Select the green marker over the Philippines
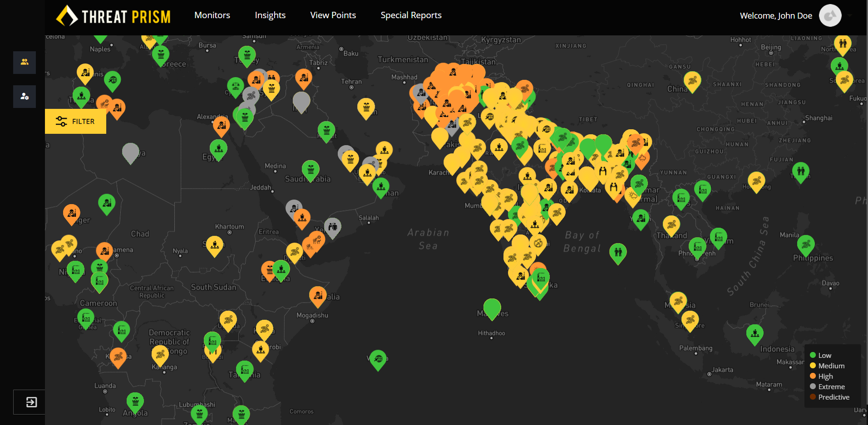 point(806,244)
